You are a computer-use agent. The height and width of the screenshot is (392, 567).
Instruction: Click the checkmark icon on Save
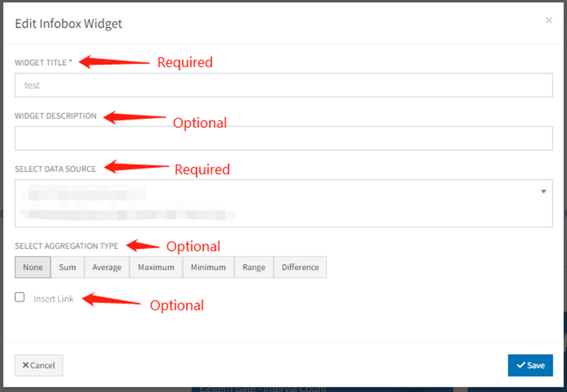point(521,365)
